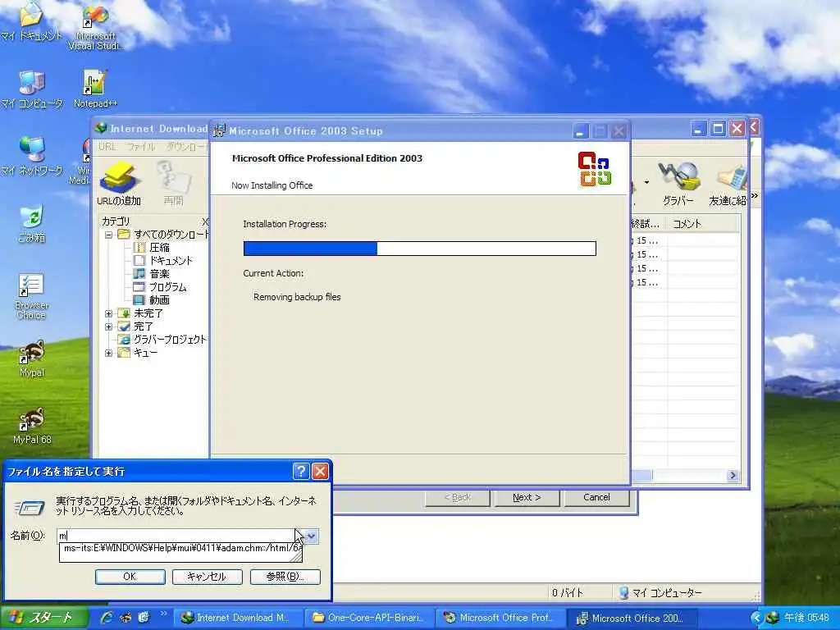
Task: Open the toolbar dropdown arrow beside Grabber
Action: (646, 183)
